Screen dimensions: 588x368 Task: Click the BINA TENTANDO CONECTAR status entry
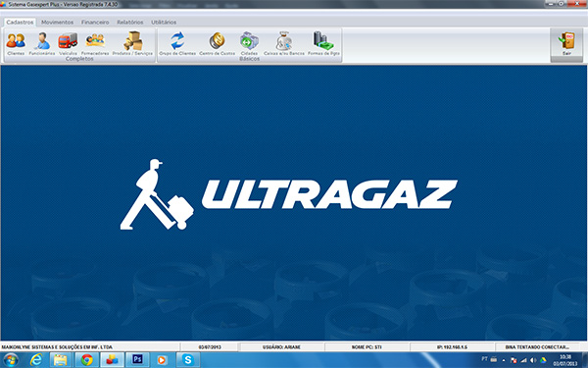click(537, 347)
